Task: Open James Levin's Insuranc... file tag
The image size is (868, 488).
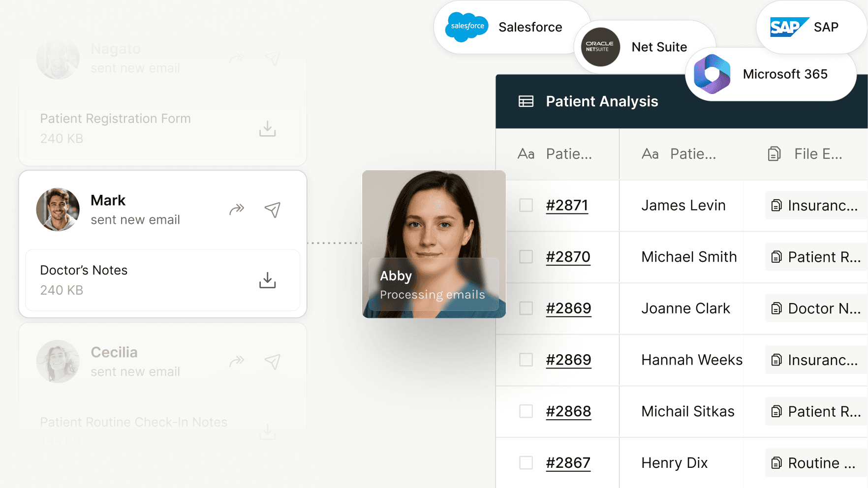Action: pos(816,205)
